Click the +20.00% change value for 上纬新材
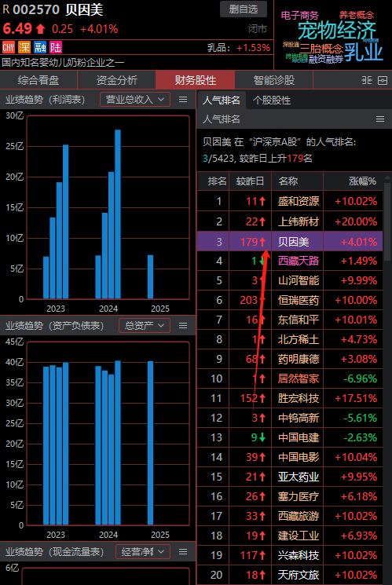Image resolution: width=392 pixels, height=585 pixels. click(x=356, y=221)
